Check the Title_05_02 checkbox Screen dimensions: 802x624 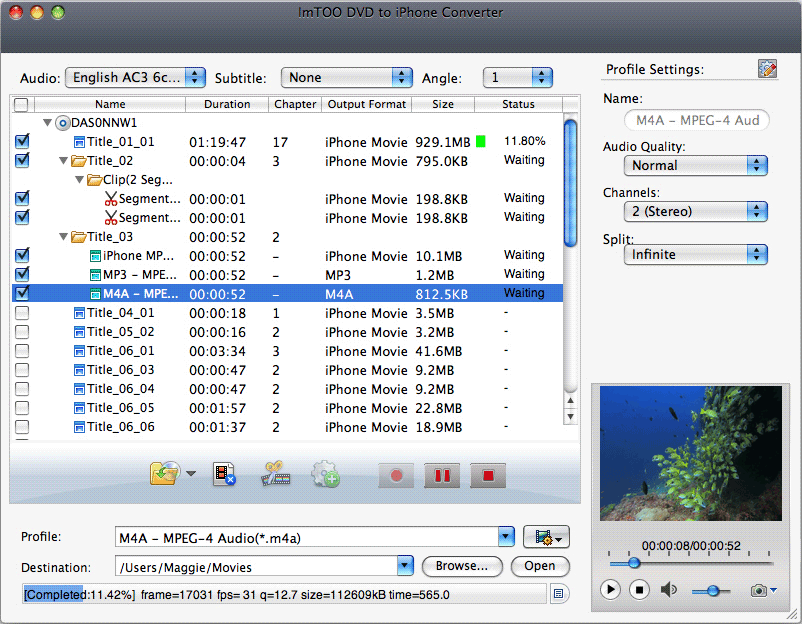click(x=22, y=331)
